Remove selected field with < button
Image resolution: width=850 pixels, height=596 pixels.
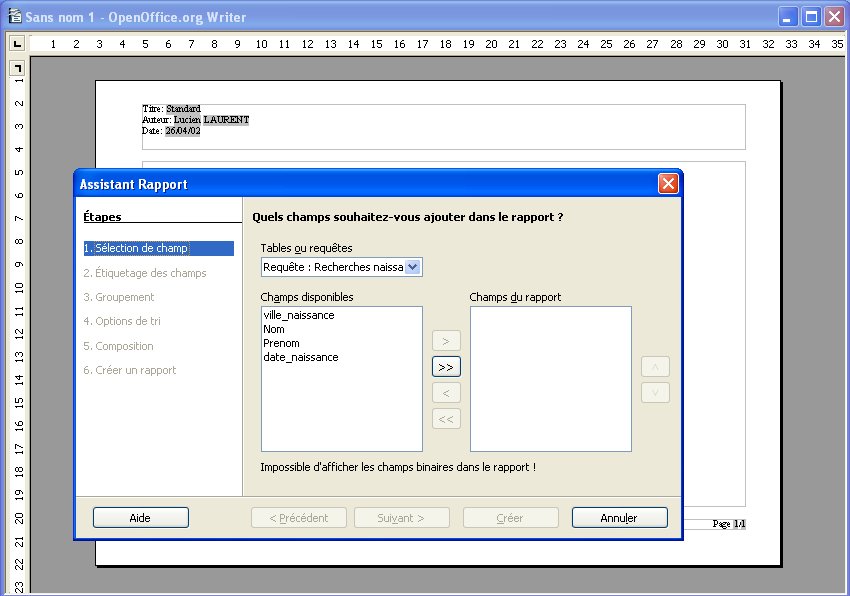(x=446, y=393)
